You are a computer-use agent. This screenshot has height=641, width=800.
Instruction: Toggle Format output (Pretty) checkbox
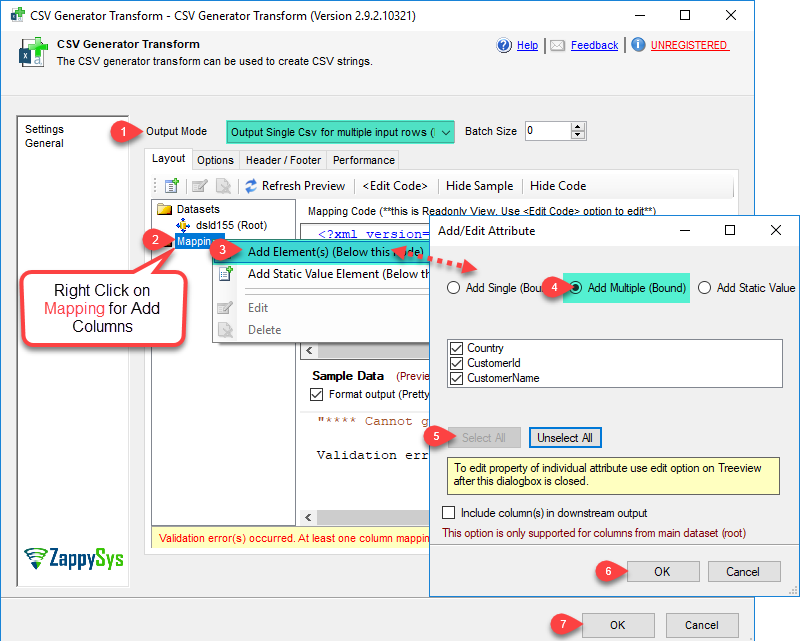click(x=316, y=394)
